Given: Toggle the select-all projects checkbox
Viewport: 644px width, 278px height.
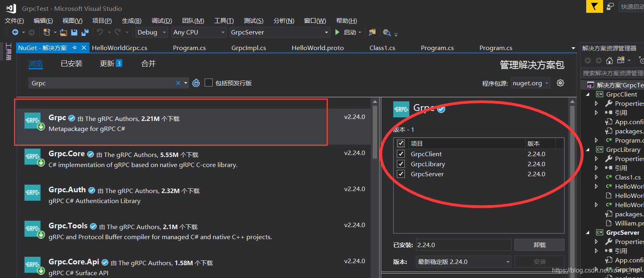Looking at the screenshot, I should pyautogui.click(x=400, y=143).
